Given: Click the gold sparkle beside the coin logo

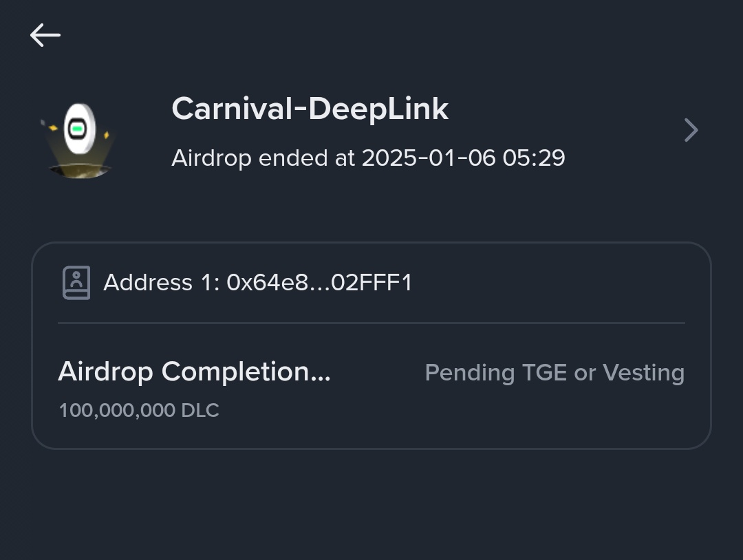Looking at the screenshot, I should pyautogui.click(x=107, y=136).
